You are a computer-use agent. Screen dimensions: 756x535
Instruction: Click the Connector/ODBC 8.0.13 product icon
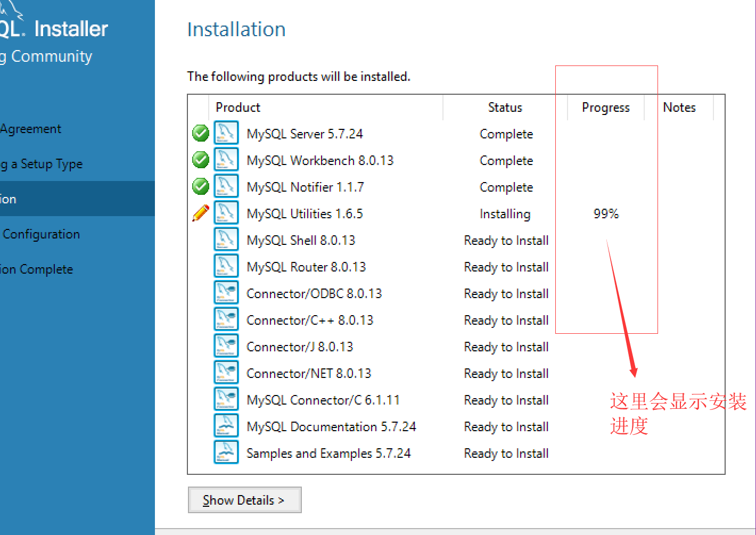[226, 293]
